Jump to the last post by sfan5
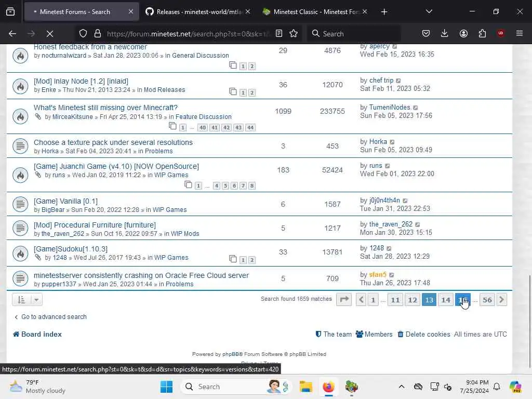The height and width of the screenshot is (399, 532). click(392, 275)
